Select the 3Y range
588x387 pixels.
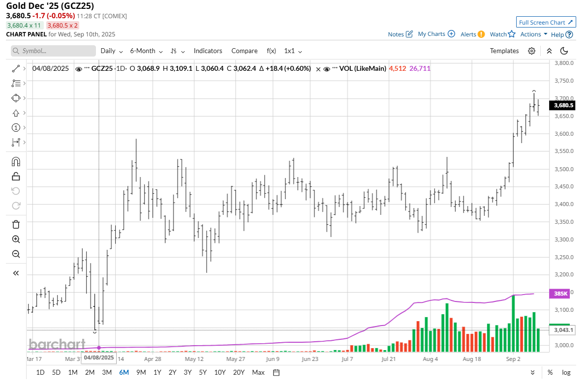coord(187,372)
